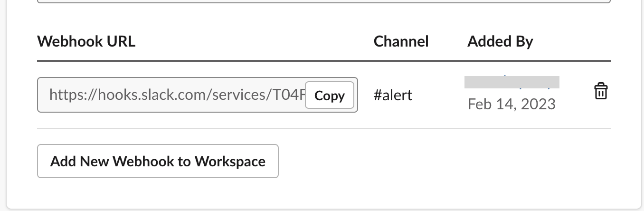644x211 pixels.
Task: Focus the hooks.slack.com URL field
Action: (x=171, y=95)
